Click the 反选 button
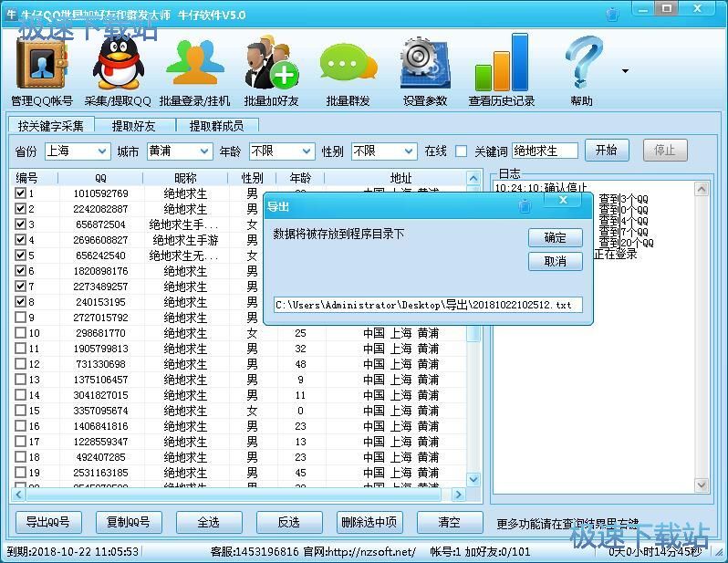The image size is (728, 563). (289, 522)
